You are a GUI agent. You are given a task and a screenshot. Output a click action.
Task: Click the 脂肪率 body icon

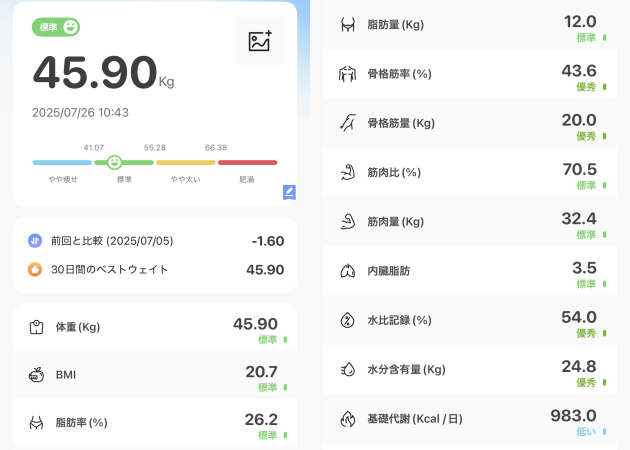coord(35,423)
